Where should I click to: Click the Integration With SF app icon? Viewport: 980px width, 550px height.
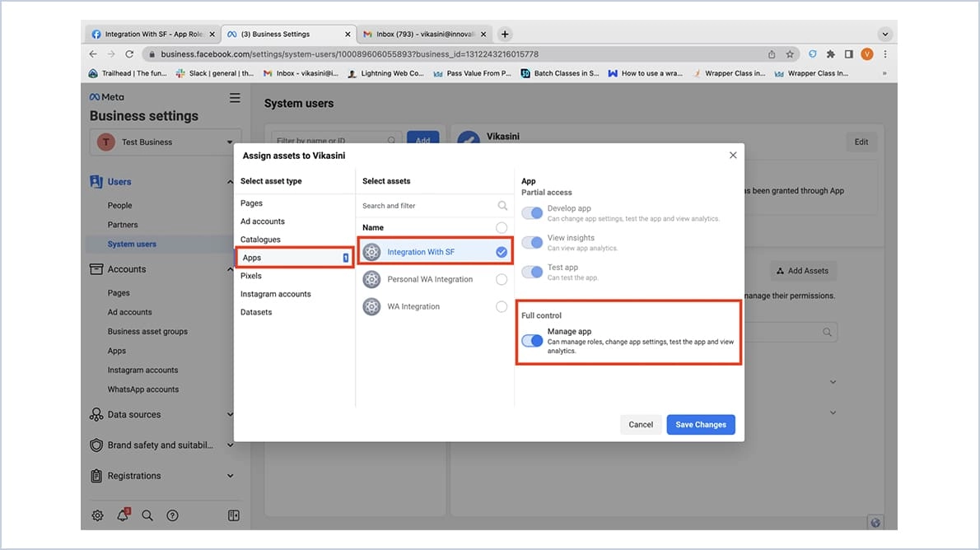(x=372, y=252)
